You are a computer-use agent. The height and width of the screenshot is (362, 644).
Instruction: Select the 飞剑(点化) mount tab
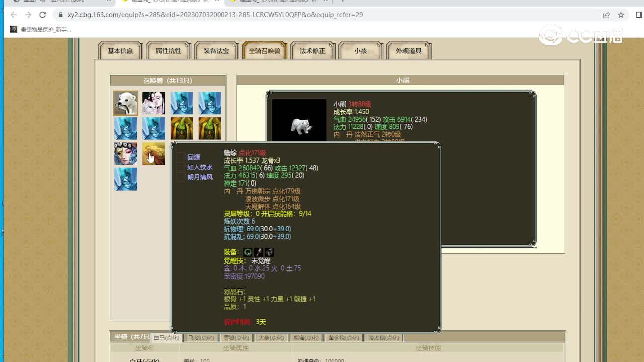201,338
